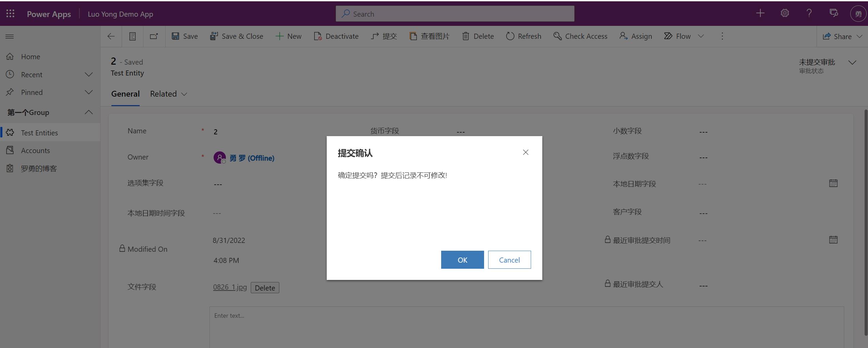Image resolution: width=868 pixels, height=348 pixels.
Task: Open Check Access
Action: [x=580, y=36]
